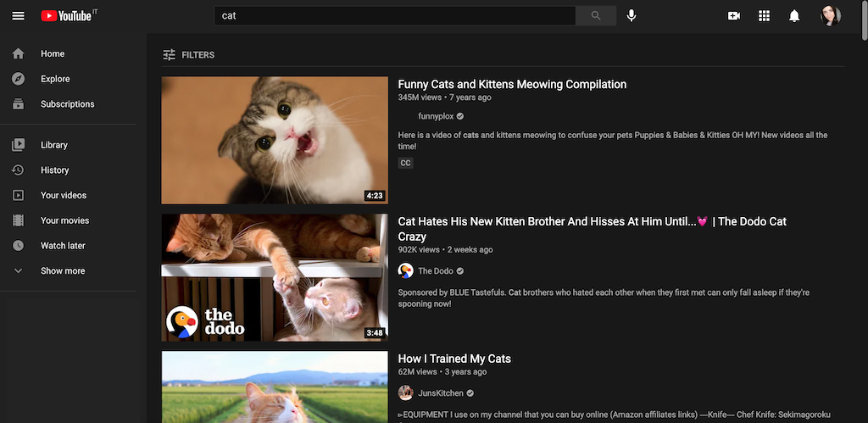Click funnyplox verified checkmark badge

pyautogui.click(x=460, y=116)
